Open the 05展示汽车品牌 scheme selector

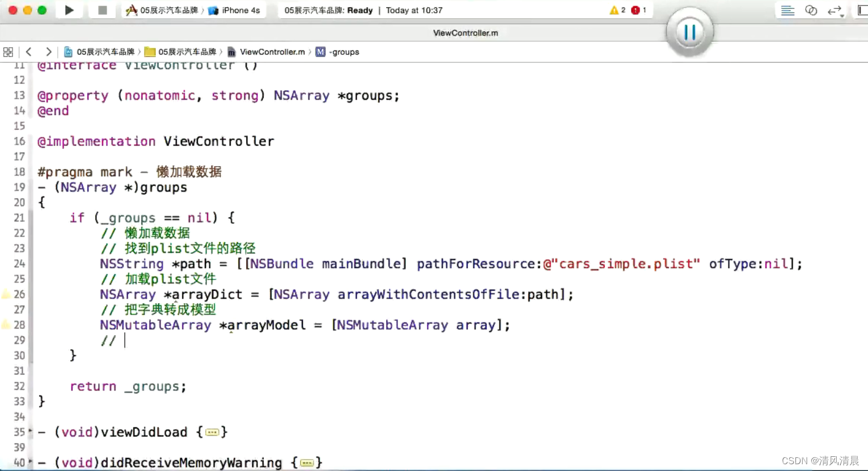coord(163,10)
